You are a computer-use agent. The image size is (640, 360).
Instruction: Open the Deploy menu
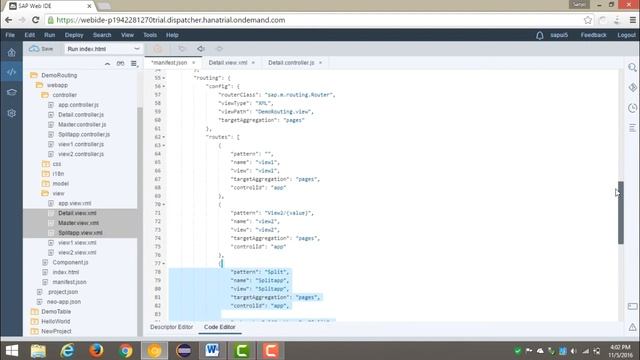pos(74,35)
